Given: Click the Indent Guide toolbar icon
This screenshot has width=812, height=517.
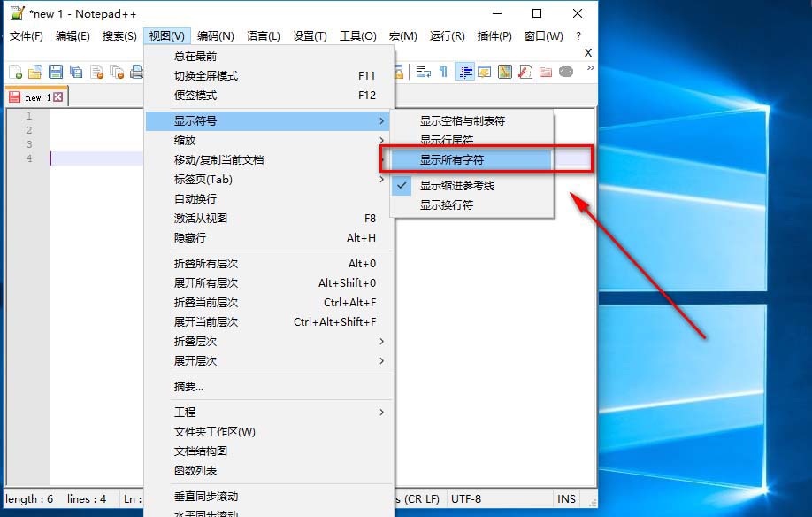Looking at the screenshot, I should 463,72.
